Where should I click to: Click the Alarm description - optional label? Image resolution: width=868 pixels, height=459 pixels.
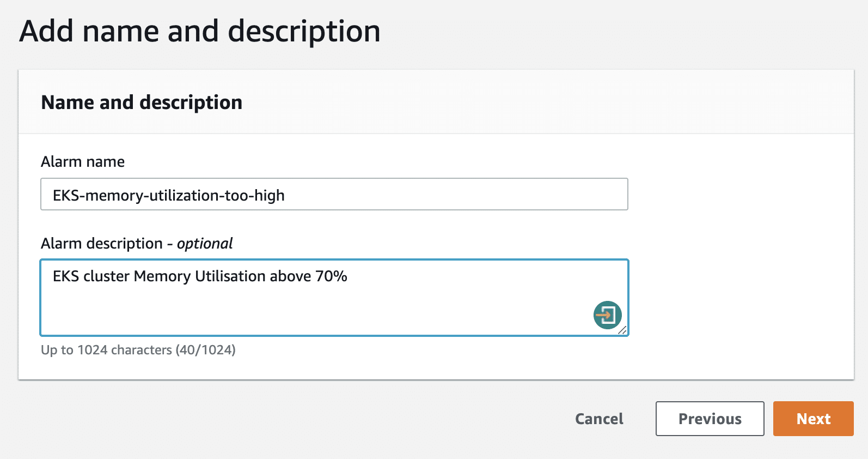coord(136,244)
